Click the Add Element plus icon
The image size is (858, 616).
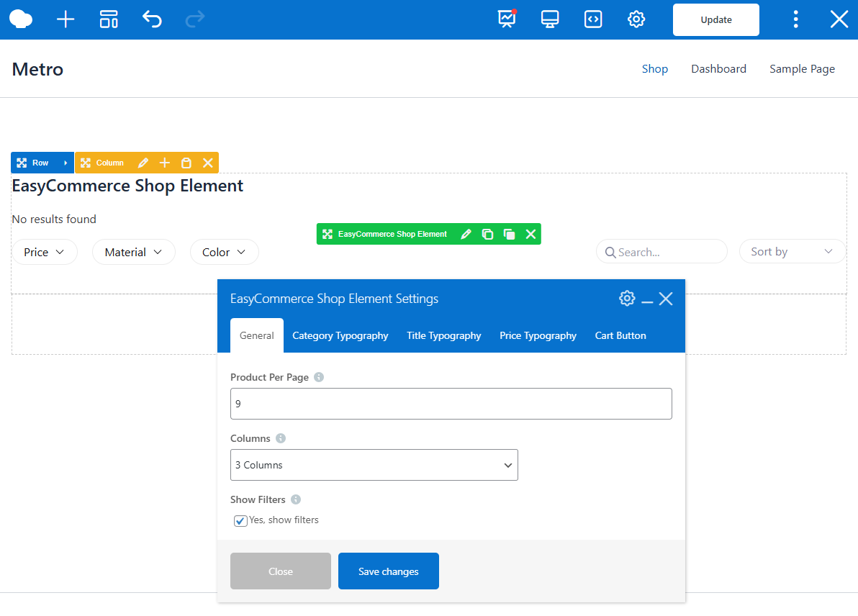(x=66, y=19)
